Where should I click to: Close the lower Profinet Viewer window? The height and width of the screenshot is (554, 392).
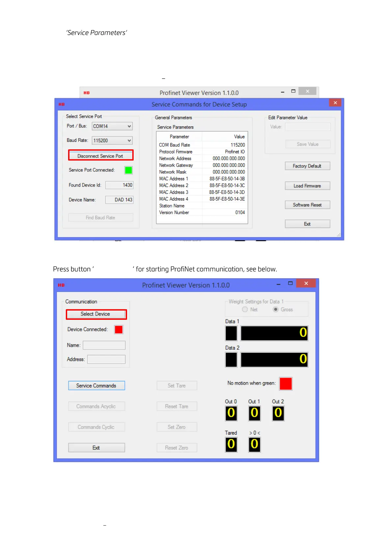coord(306,283)
